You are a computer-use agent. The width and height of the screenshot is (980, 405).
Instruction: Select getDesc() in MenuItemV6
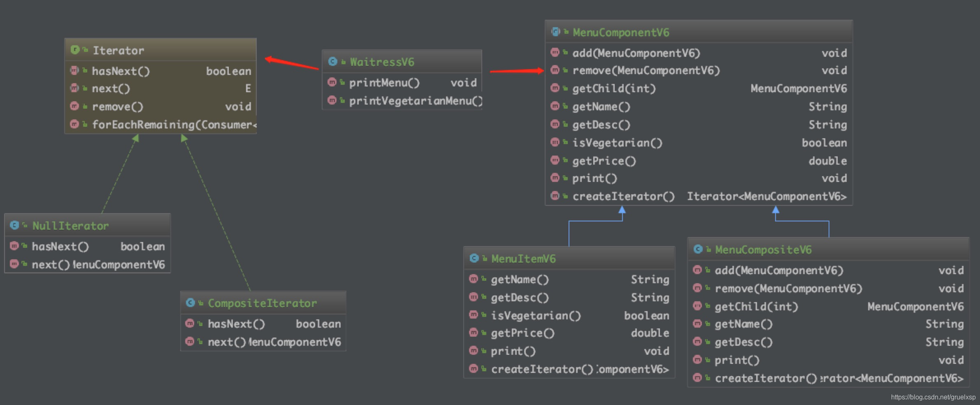(x=520, y=298)
